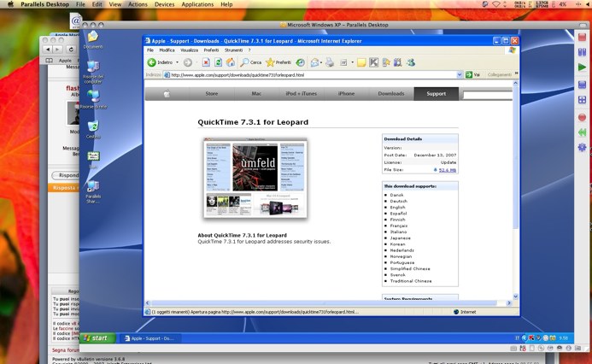Open the Visualizza menu

click(x=189, y=50)
